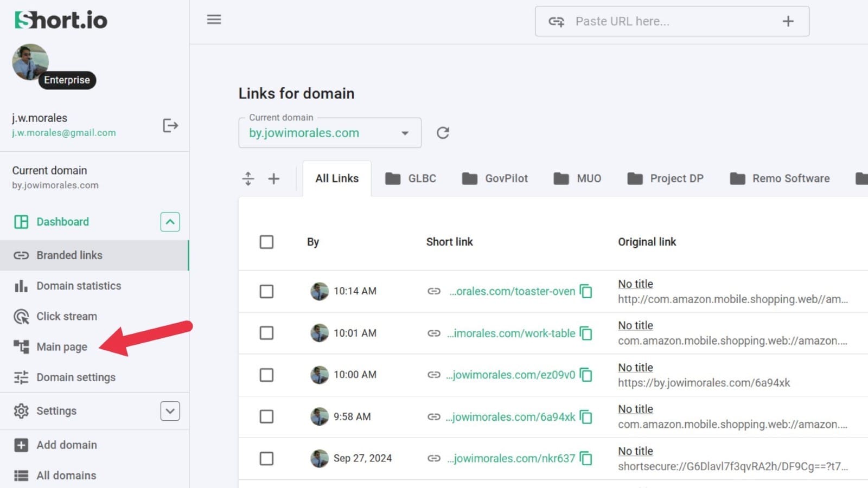The image size is (868, 488).
Task: Open the work-table short link
Action: (x=511, y=333)
